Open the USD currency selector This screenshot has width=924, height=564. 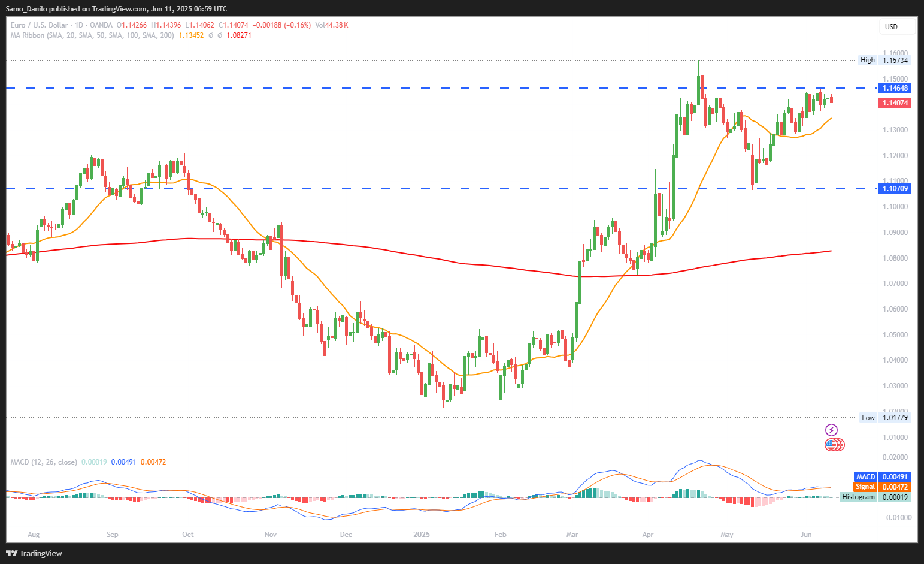(897, 26)
